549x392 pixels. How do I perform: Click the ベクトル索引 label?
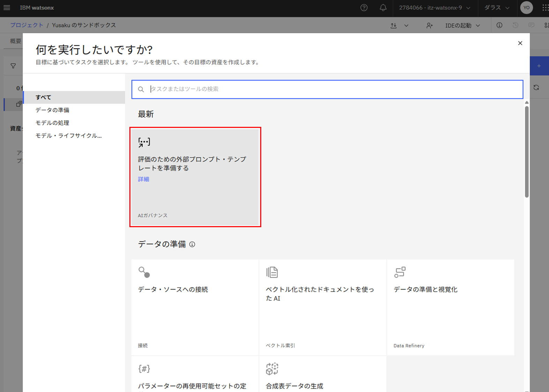[x=280, y=346]
